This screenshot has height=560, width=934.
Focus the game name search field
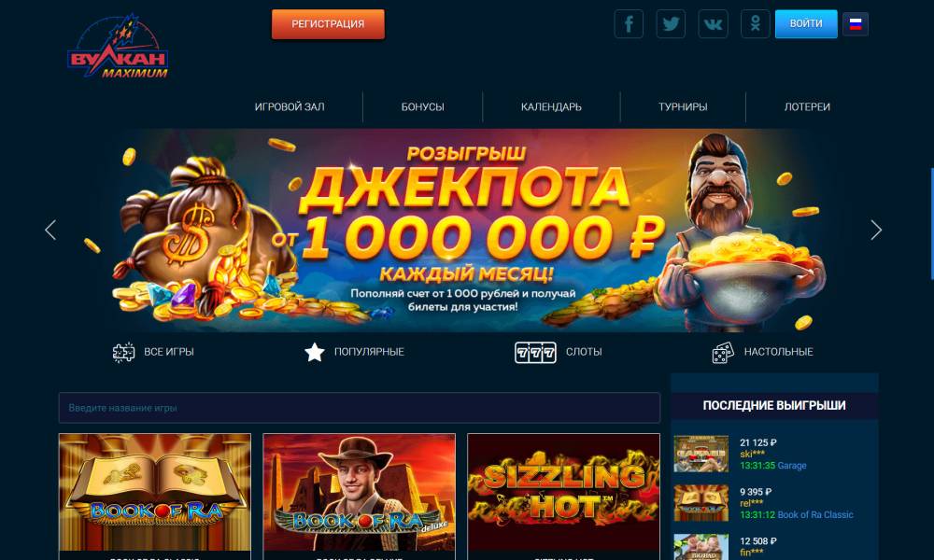360,408
